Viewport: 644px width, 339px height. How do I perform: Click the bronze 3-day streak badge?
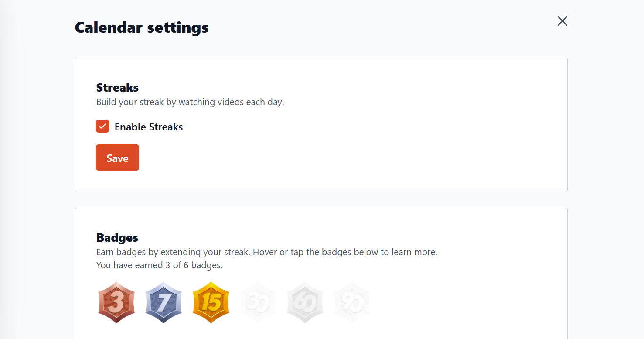pyautogui.click(x=116, y=302)
